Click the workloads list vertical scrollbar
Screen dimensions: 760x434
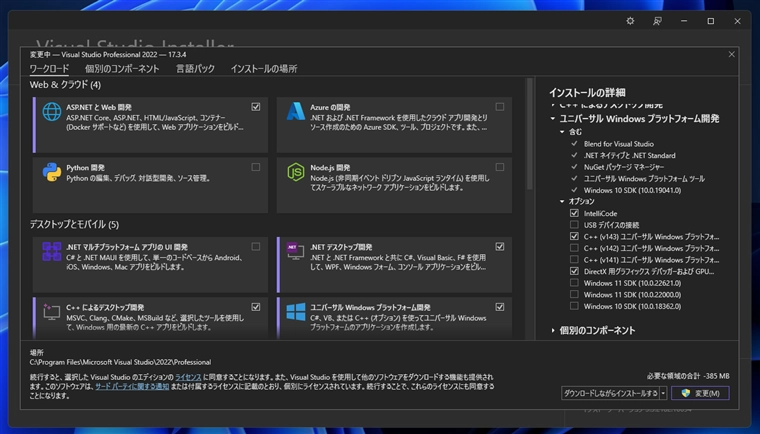529,134
